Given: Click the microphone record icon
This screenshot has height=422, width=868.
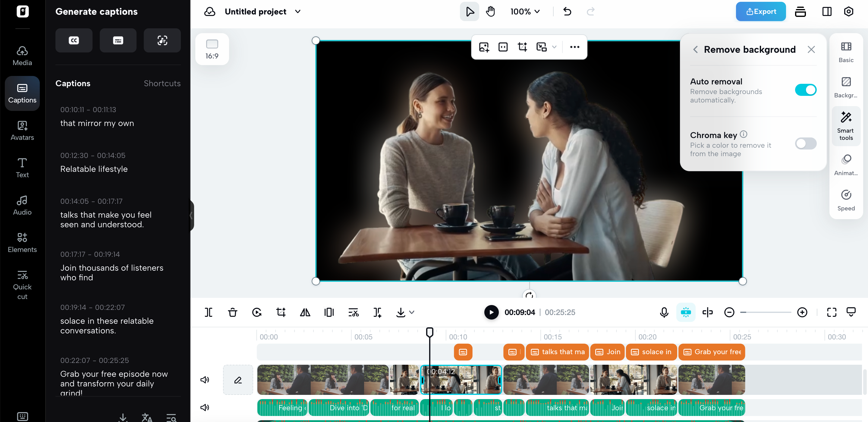Looking at the screenshot, I should [664, 312].
